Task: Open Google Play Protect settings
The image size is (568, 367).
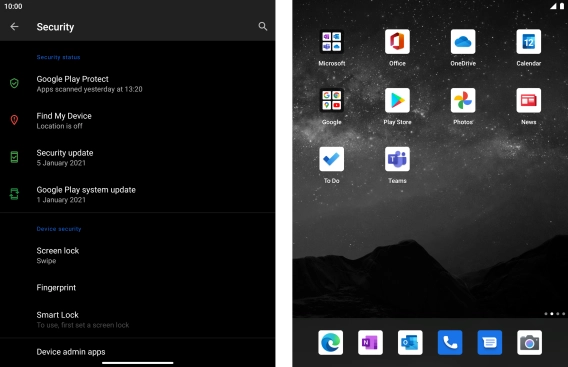Action: tap(138, 84)
